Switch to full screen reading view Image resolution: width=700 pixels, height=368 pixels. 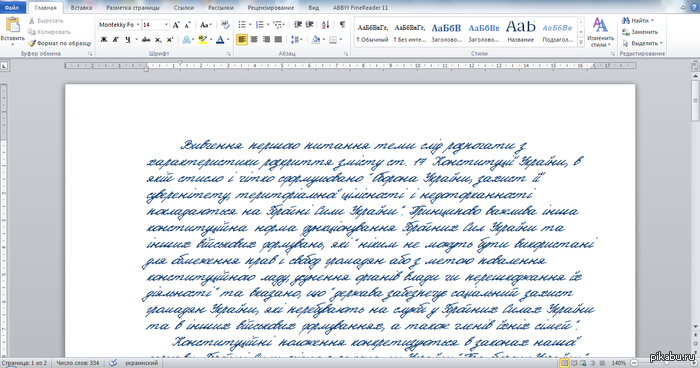click(574, 363)
